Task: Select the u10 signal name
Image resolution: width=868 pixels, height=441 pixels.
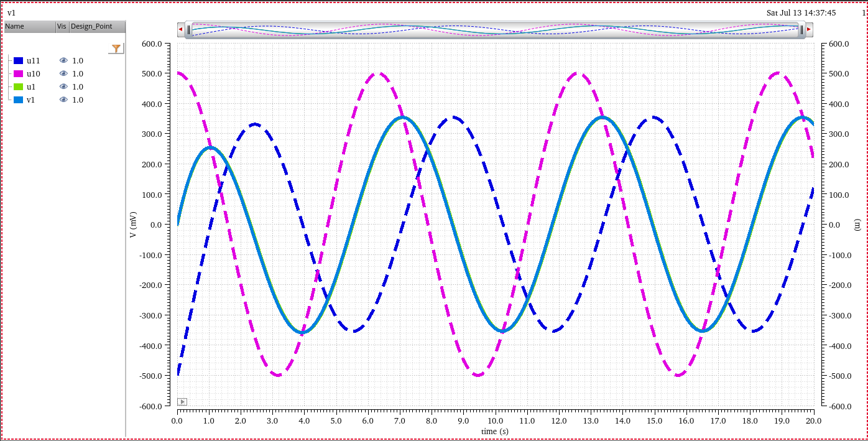Action: coord(33,73)
